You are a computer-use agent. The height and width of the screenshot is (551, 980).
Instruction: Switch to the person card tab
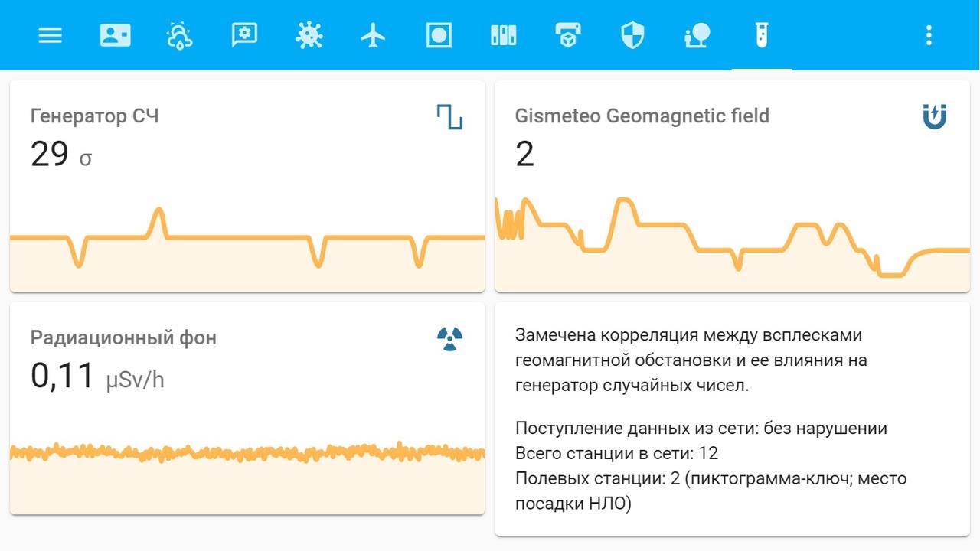pyautogui.click(x=116, y=35)
